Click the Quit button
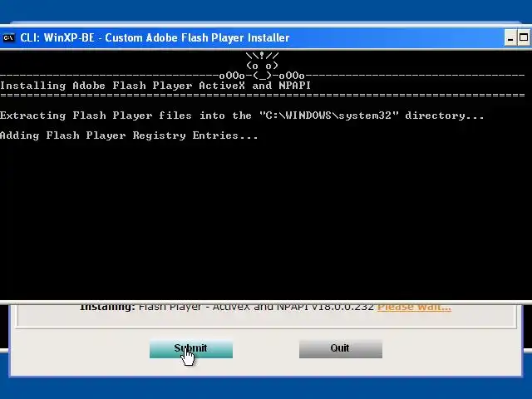This screenshot has height=399, width=532. point(341,349)
